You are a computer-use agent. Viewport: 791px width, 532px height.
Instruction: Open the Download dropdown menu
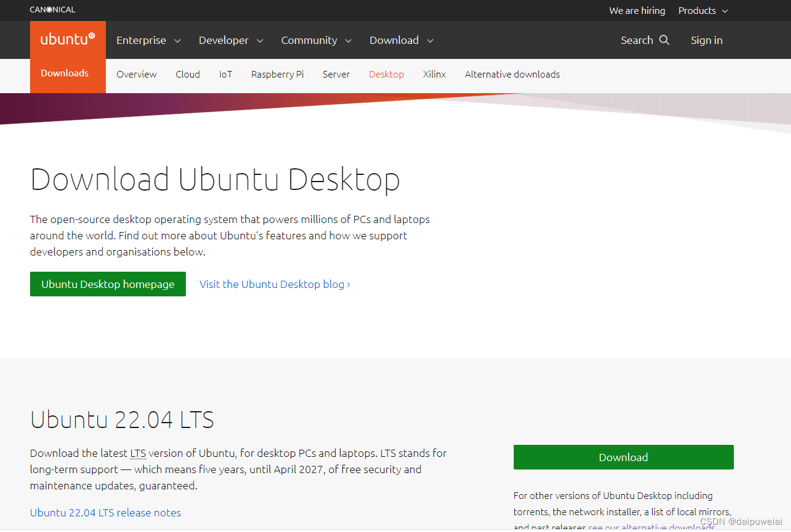click(401, 40)
